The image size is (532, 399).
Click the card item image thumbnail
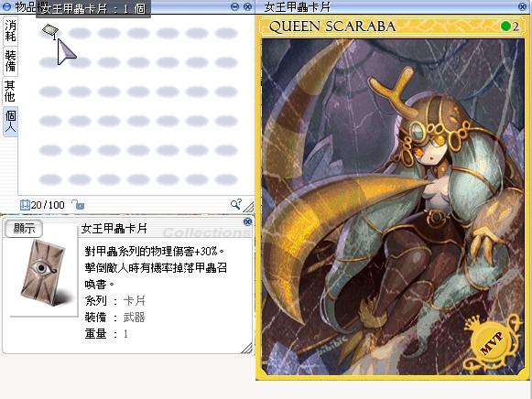(43, 272)
